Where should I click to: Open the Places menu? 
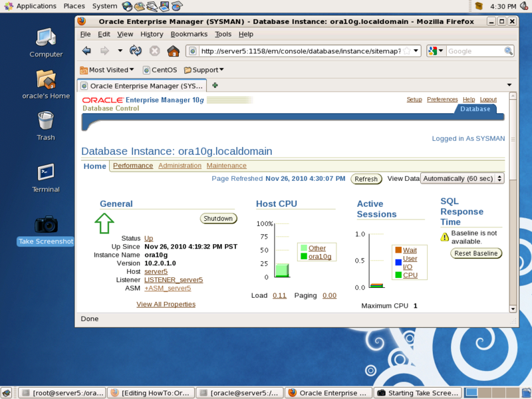[74, 6]
